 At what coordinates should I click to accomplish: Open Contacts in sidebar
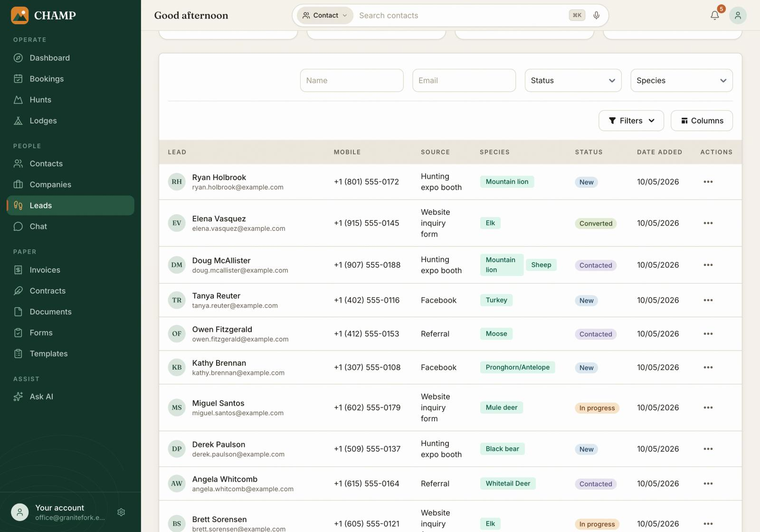pos(70,163)
